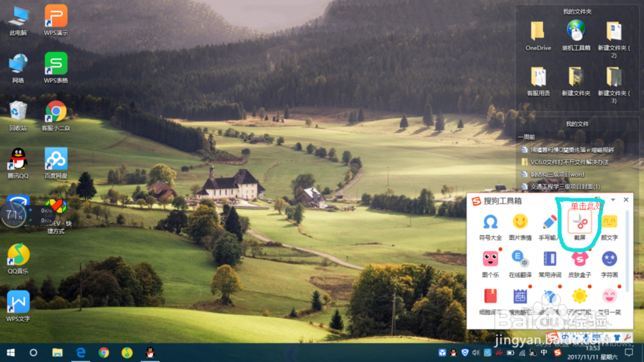Click the Sogou toolbox vertical scrollbar

(627, 251)
